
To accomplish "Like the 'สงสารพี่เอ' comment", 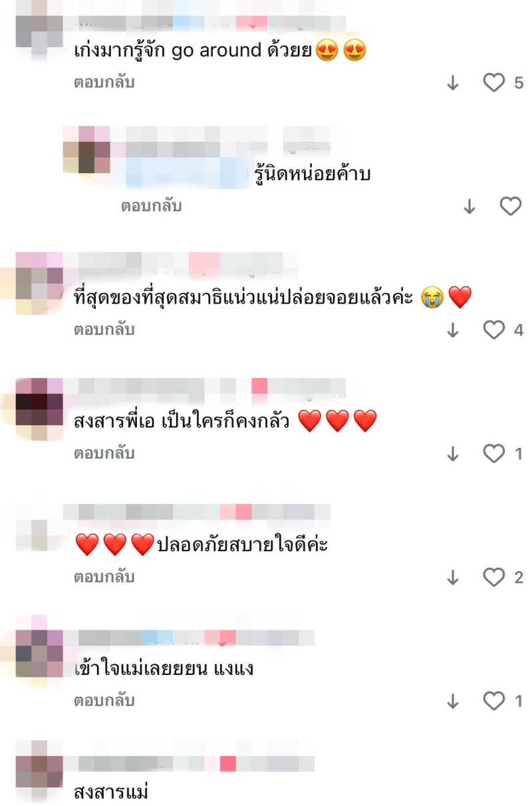I will pos(493,454).
